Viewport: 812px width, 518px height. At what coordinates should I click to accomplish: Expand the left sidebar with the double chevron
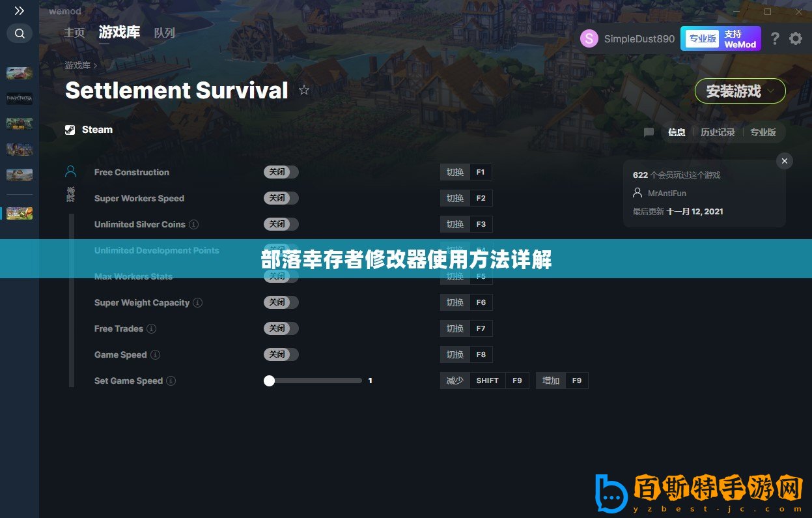point(20,11)
